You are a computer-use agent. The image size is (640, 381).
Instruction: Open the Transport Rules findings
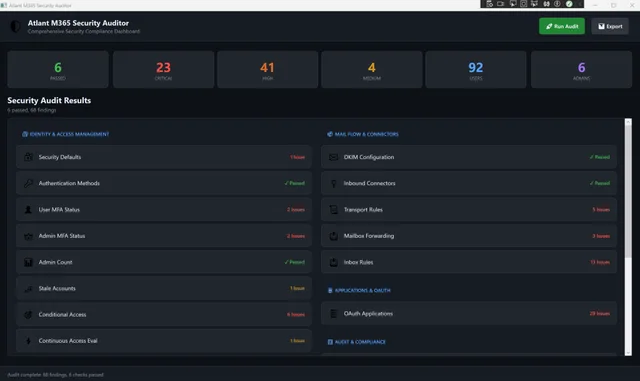[469, 209]
